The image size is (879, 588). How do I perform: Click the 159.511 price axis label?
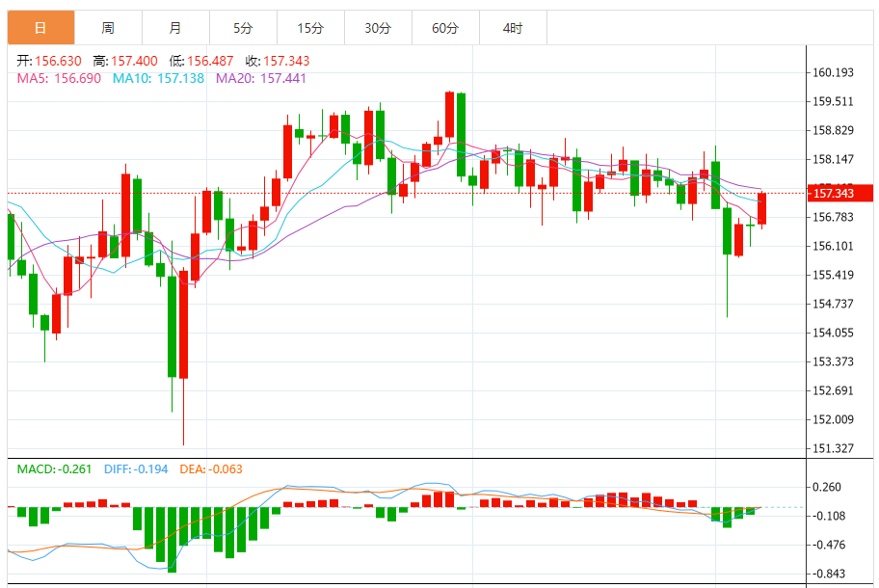pyautogui.click(x=833, y=101)
